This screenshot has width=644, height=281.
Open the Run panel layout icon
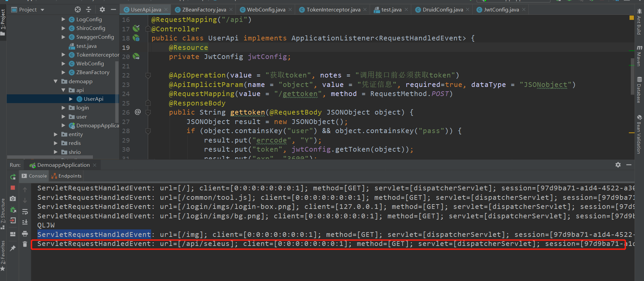[13, 234]
